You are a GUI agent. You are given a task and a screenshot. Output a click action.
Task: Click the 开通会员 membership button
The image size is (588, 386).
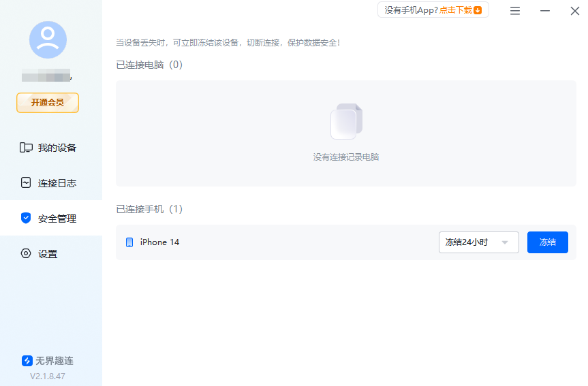(48, 103)
